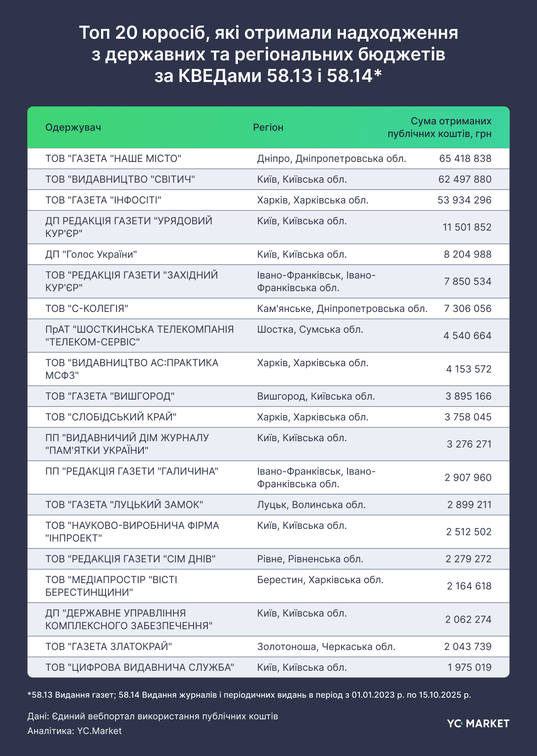Click the amount 2 164 618

coord(469,586)
